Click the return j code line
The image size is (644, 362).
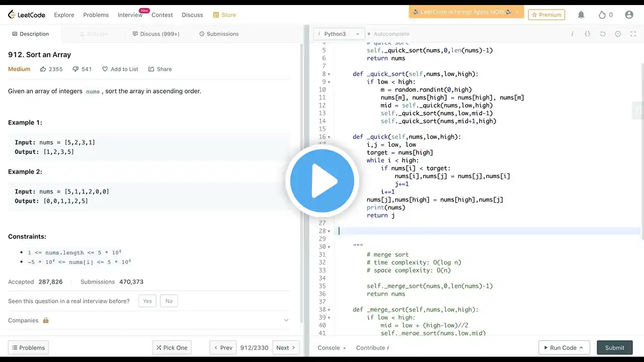381,216
